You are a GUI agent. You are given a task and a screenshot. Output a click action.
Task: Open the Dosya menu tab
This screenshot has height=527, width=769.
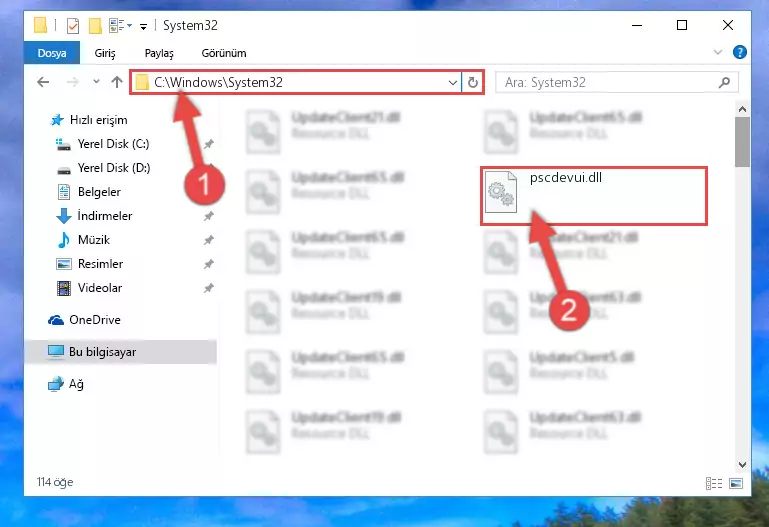coord(52,53)
